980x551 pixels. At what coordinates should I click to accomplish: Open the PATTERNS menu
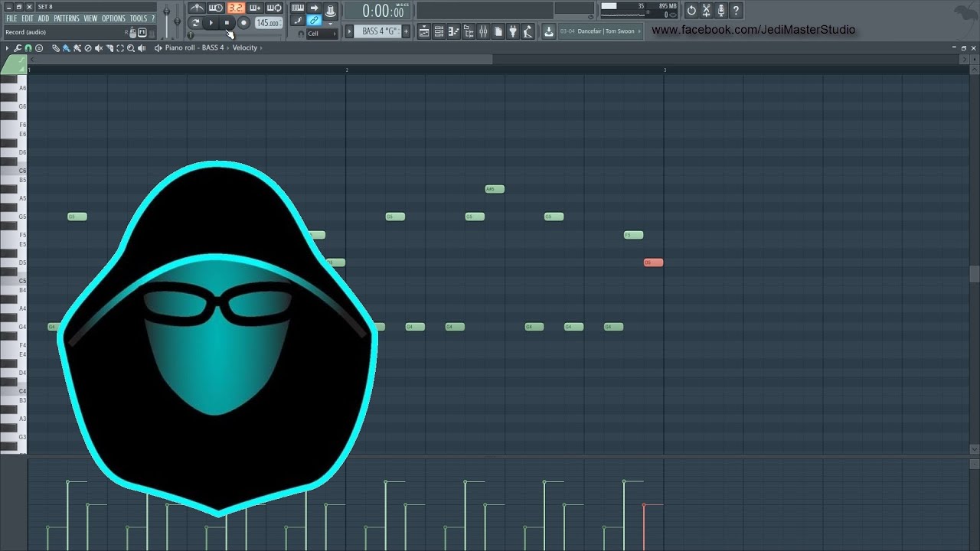tap(67, 18)
